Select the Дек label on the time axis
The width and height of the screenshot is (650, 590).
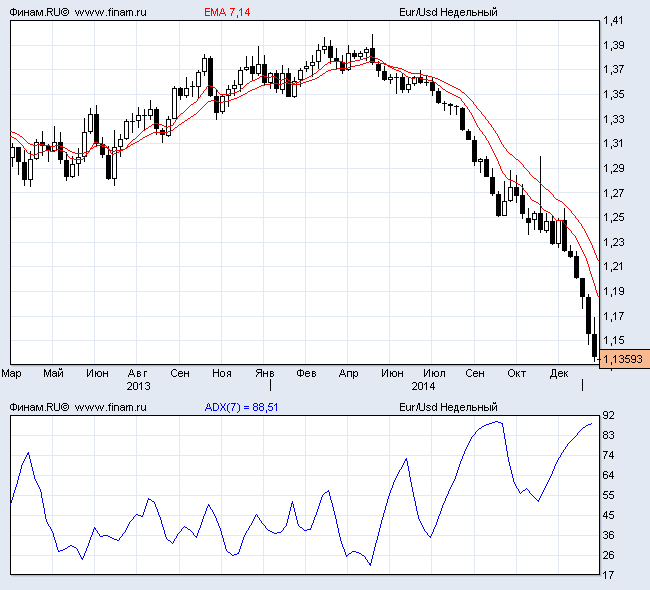(559, 373)
